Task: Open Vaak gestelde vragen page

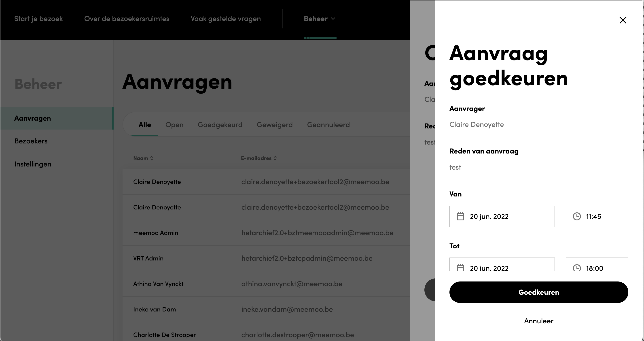Action: pyautogui.click(x=226, y=19)
